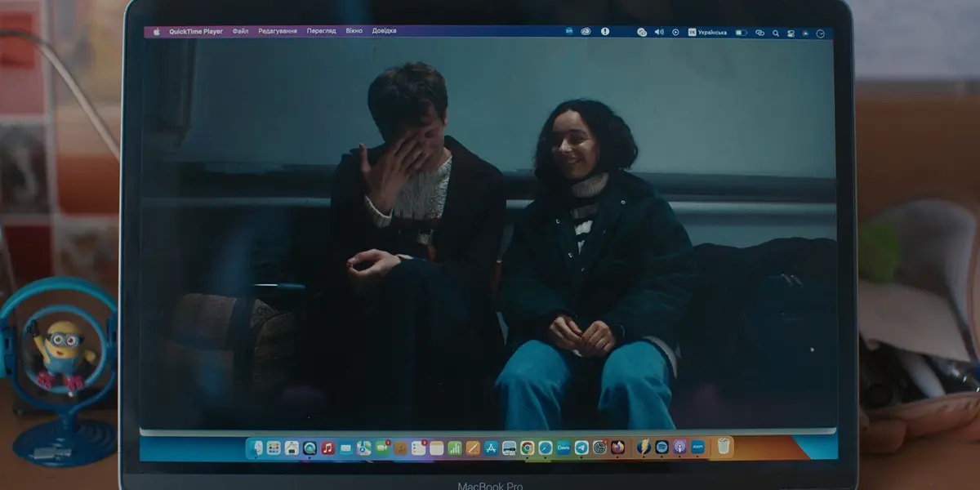Open Spotify in the Dock
980x490 pixels.
point(661,448)
